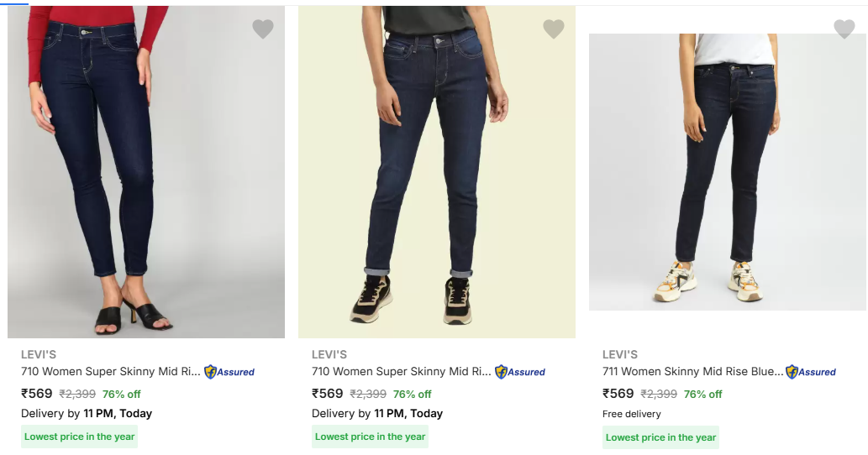Open the product photo with black heeled sandals
This screenshot has width=868, height=455.
point(146,172)
